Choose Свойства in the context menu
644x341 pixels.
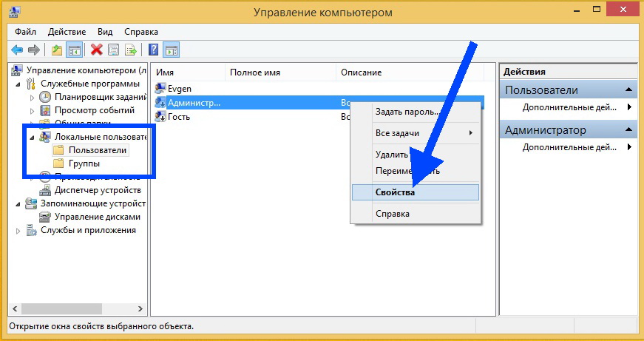[416, 192]
